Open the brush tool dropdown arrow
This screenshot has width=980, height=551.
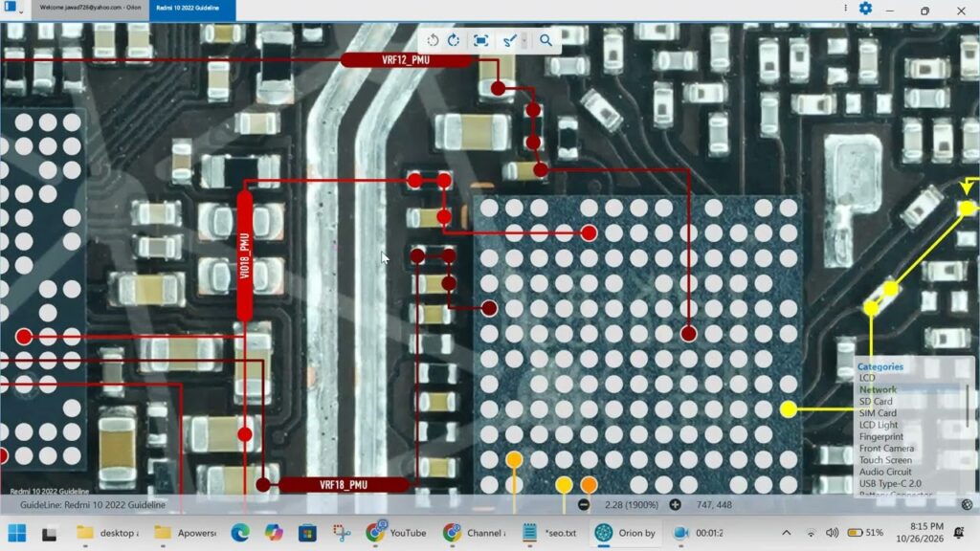pyautogui.click(x=524, y=40)
